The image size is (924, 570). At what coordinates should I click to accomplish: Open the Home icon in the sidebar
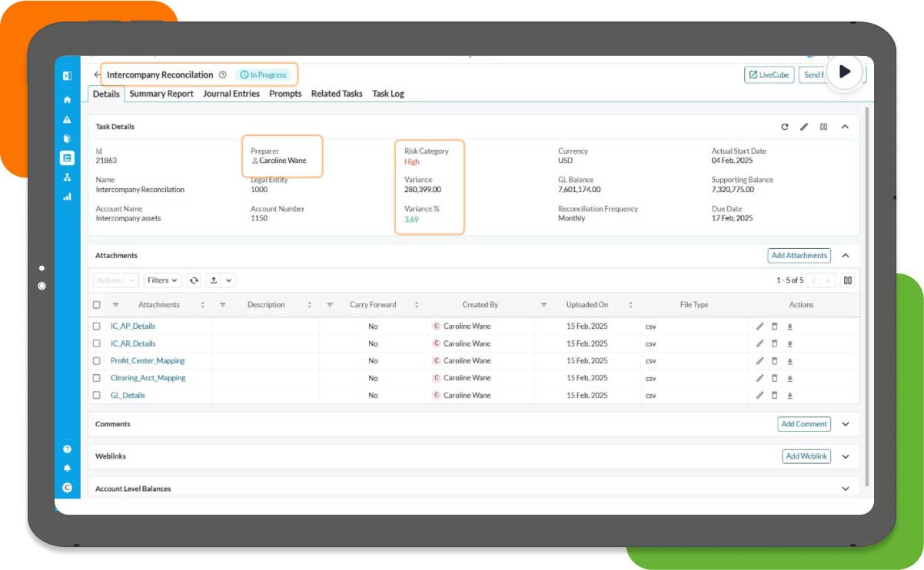pyautogui.click(x=67, y=99)
